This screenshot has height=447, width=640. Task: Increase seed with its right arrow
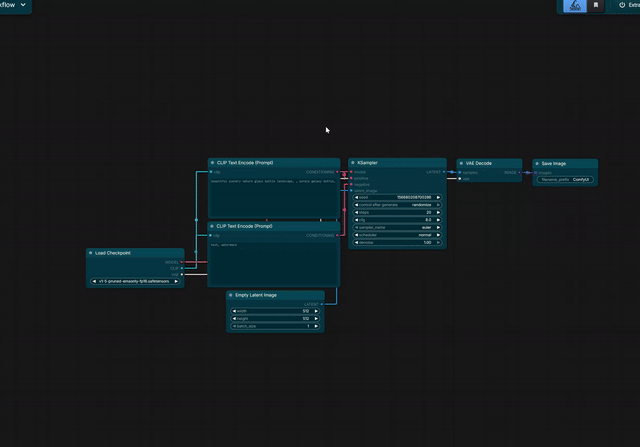(438, 198)
